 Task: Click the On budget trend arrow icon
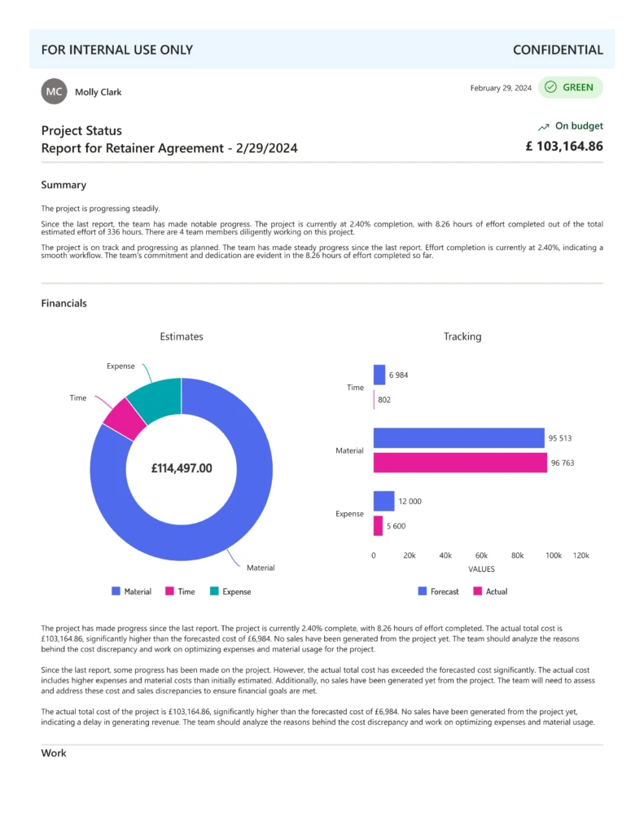(543, 127)
